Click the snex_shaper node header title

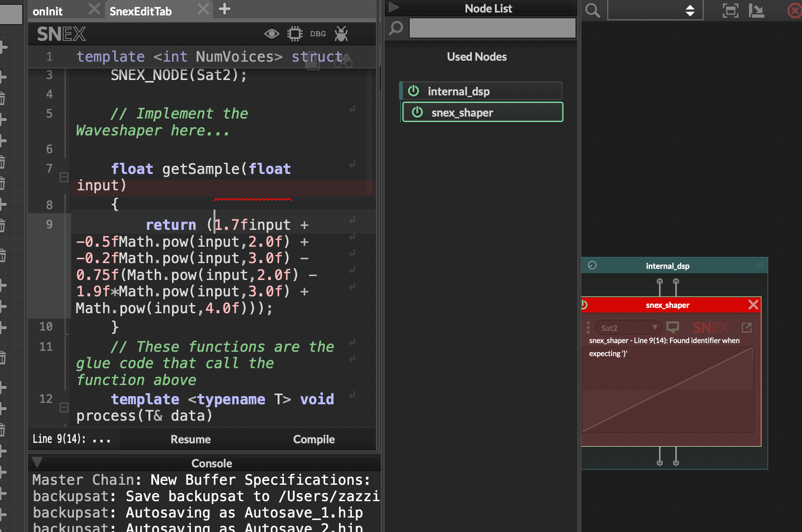668,305
